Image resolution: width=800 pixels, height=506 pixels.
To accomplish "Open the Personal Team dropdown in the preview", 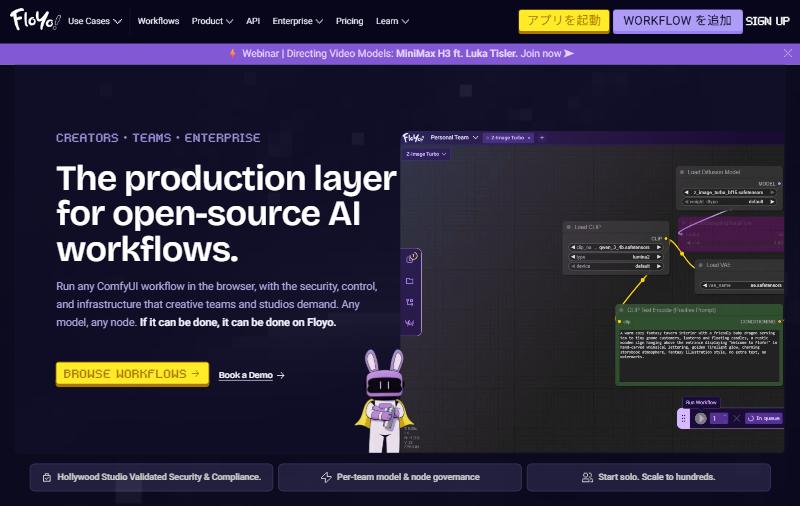I will pos(454,138).
